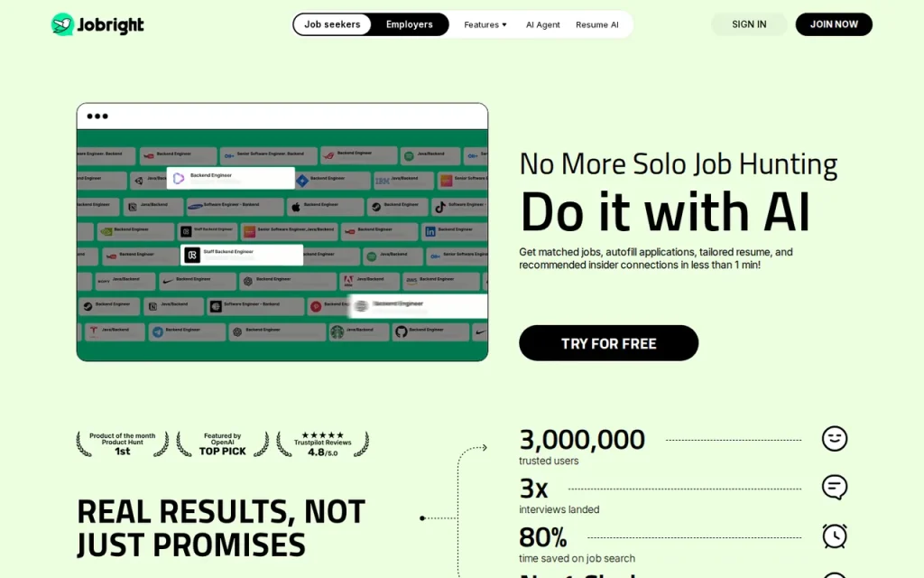Image resolution: width=924 pixels, height=578 pixels.
Task: Click the Pinterest logo job card
Action: [328, 306]
